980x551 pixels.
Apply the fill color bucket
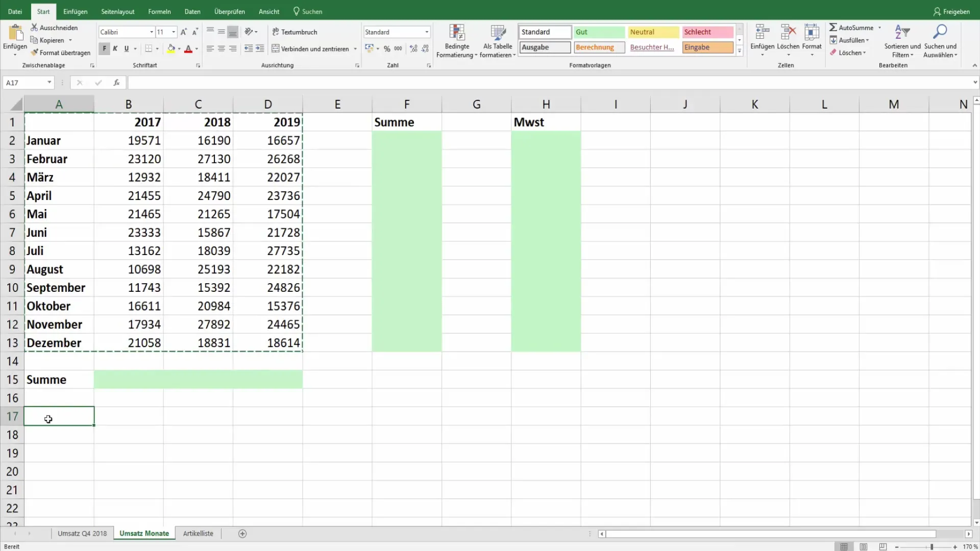pos(171,48)
